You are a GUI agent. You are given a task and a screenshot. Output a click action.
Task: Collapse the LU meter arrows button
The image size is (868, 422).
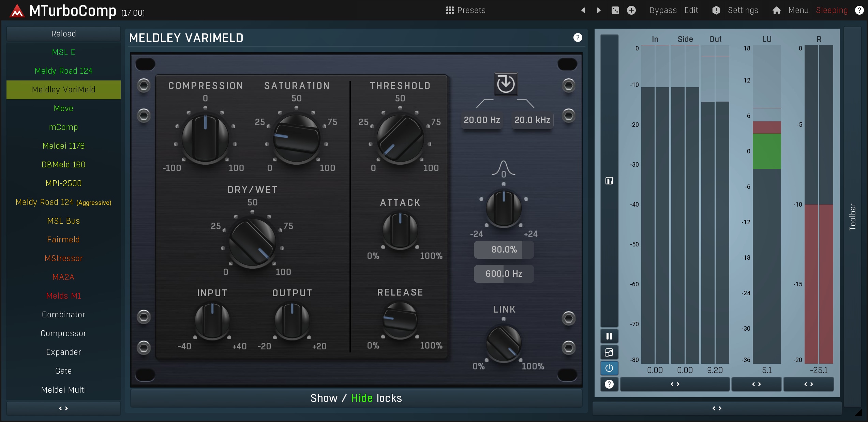[x=756, y=384]
